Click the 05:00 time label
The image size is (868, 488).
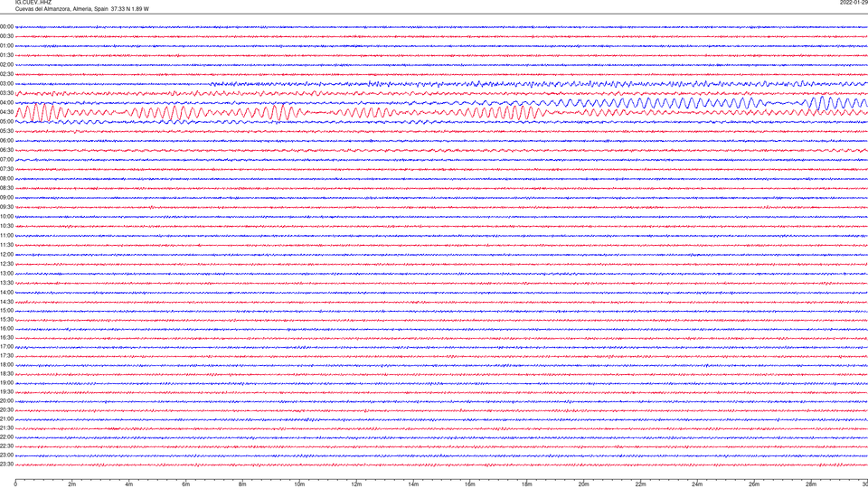(x=6, y=122)
